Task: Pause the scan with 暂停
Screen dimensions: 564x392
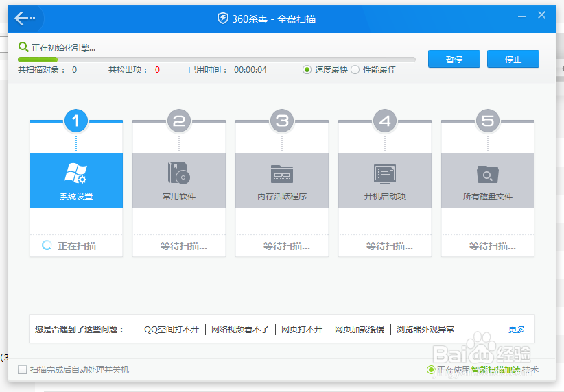Action: 454,59
